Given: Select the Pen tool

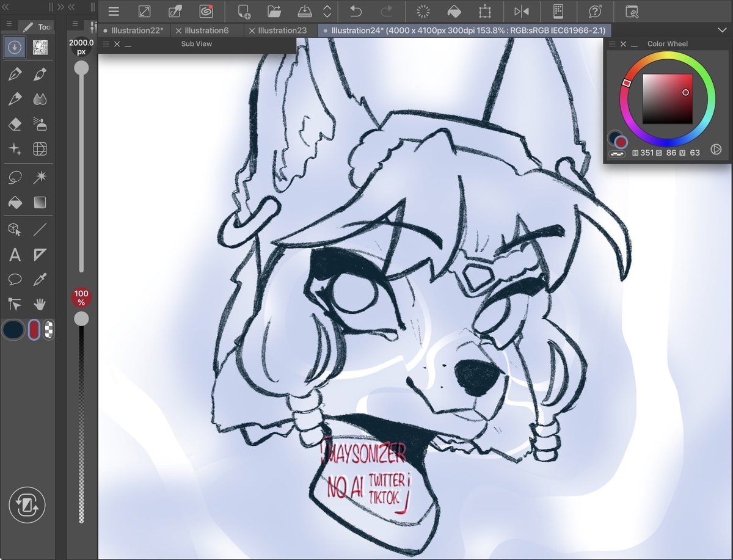Looking at the screenshot, I should [x=15, y=75].
